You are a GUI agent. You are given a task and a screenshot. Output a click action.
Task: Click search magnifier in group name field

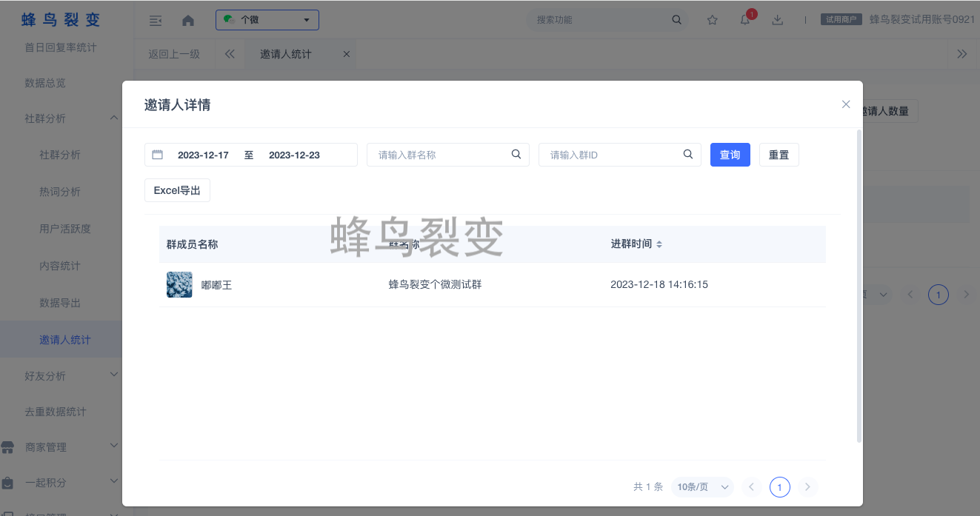click(516, 155)
